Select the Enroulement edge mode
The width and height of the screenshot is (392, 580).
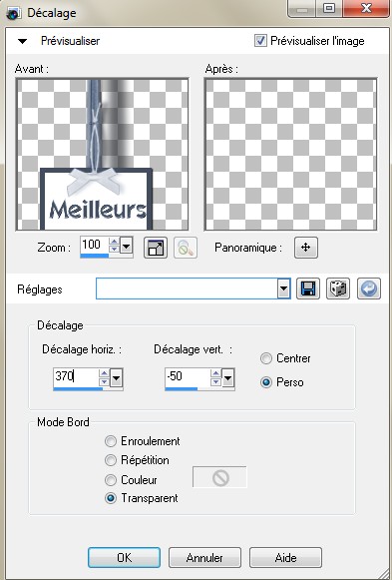point(111,441)
